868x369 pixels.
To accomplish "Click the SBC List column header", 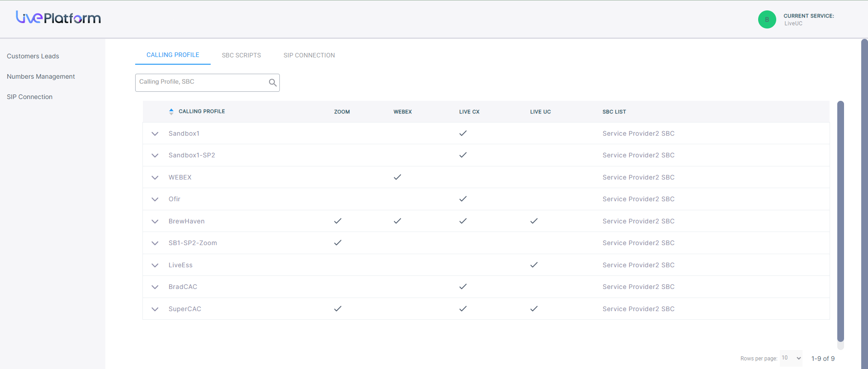I will (614, 112).
